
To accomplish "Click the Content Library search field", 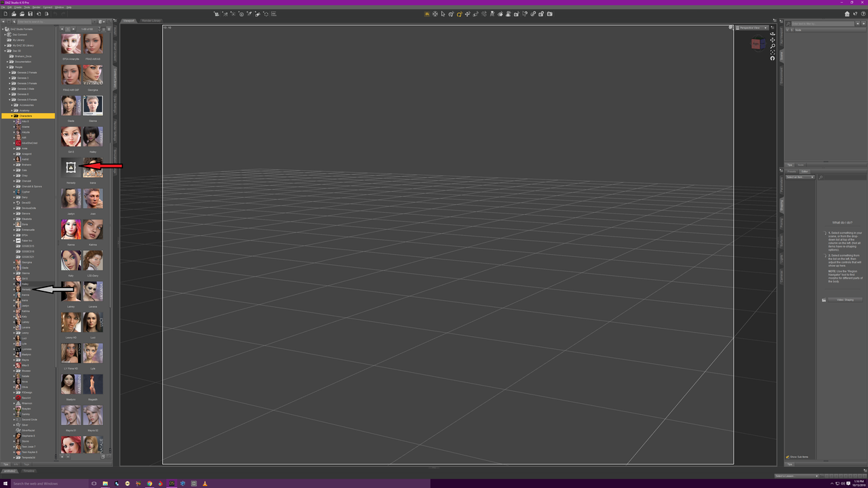I will pos(56,22).
